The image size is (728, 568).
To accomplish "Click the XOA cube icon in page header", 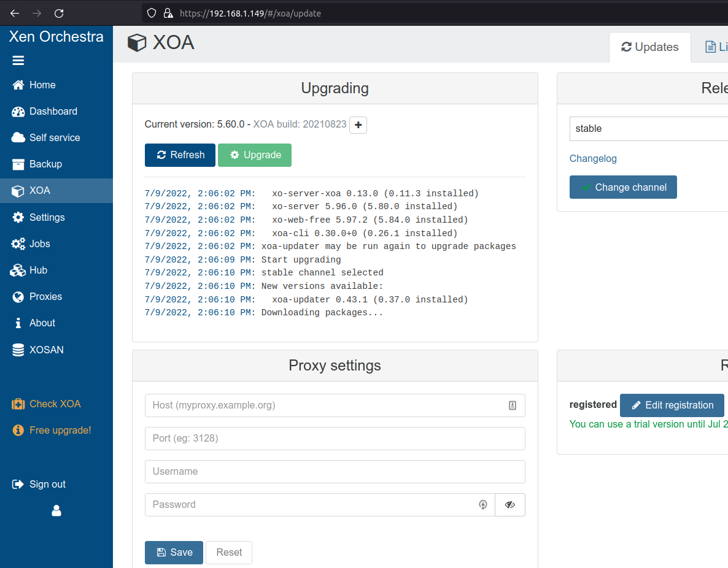I will click(x=137, y=43).
